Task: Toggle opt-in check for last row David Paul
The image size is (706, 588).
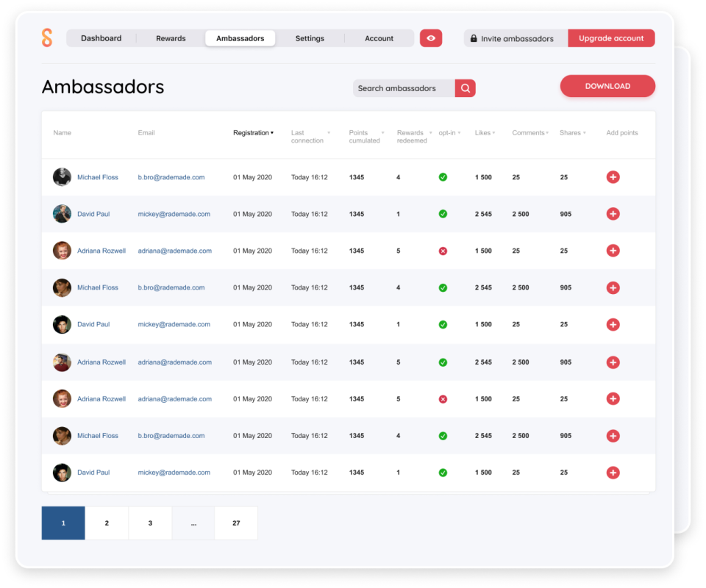Action: (x=443, y=473)
